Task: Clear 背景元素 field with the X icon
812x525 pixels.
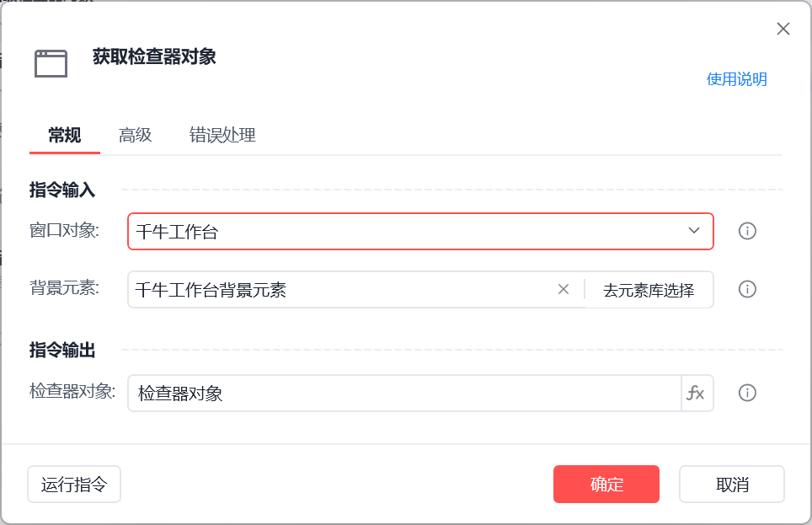Action: click(x=564, y=289)
